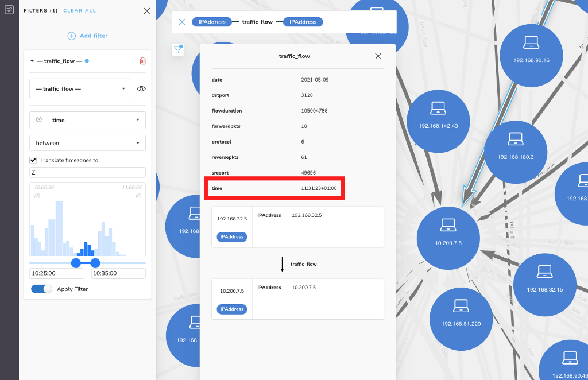This screenshot has width=588, height=380.
Task: Open the between operator dropdown
Action: tap(87, 143)
